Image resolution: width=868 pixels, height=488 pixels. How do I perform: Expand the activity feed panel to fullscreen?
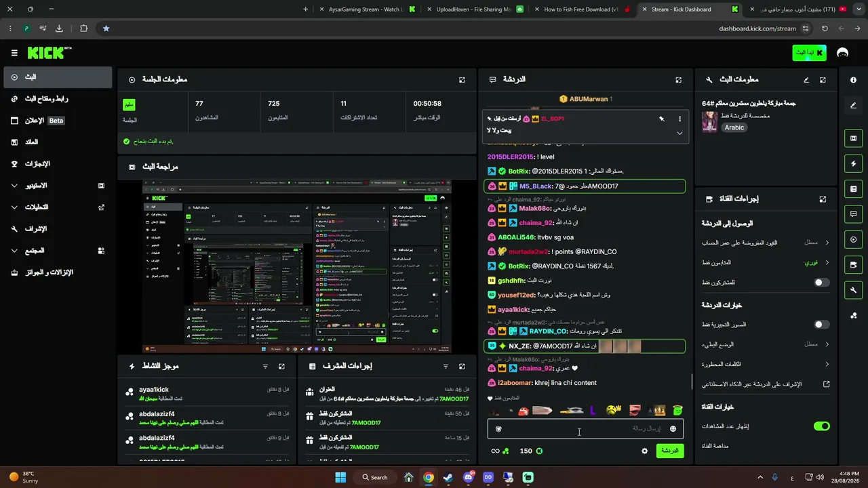click(x=281, y=367)
